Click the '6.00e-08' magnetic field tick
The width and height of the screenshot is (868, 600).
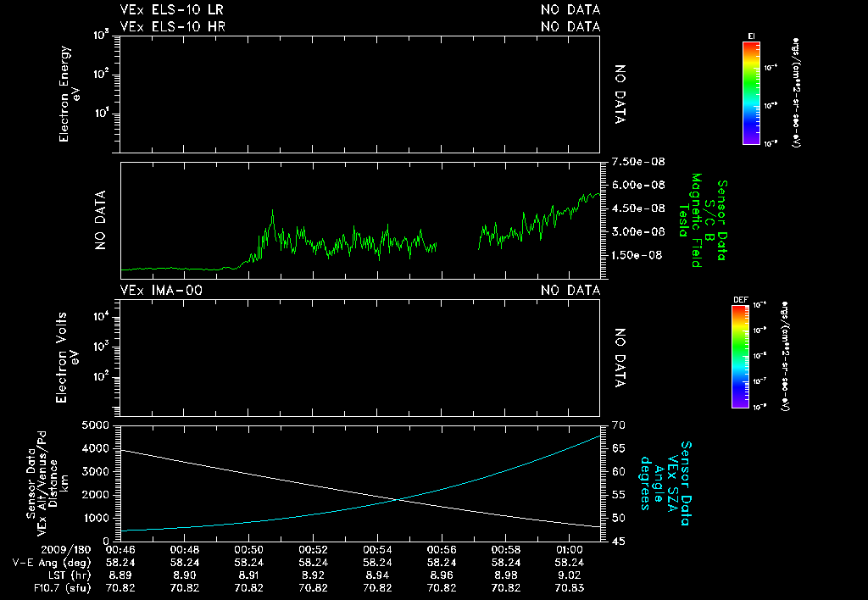(x=638, y=185)
